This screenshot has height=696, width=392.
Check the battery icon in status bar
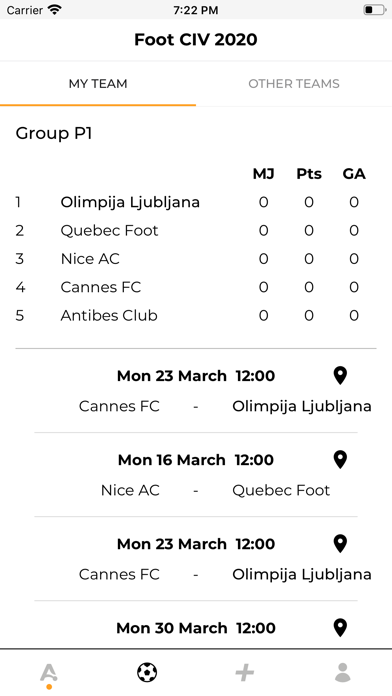(375, 10)
